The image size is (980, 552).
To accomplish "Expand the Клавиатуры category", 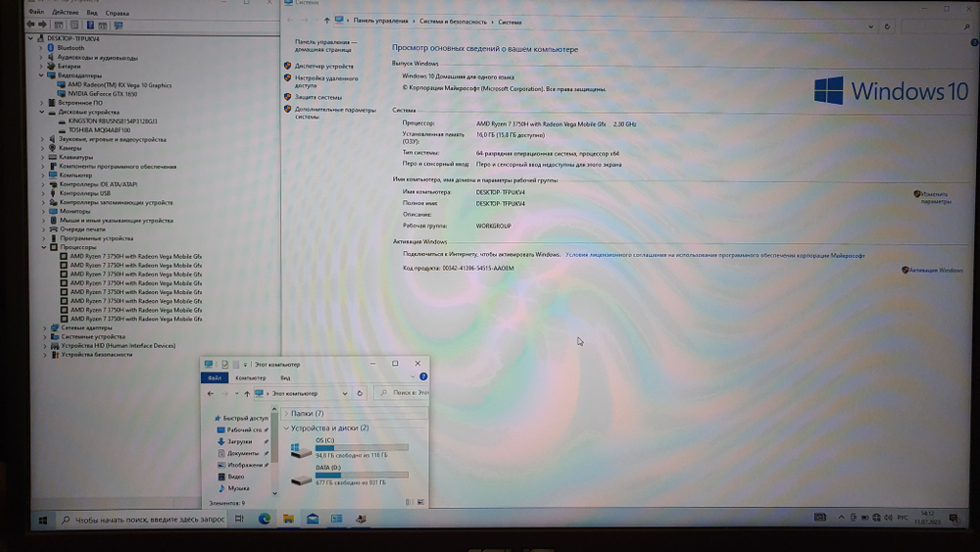I will (42, 157).
